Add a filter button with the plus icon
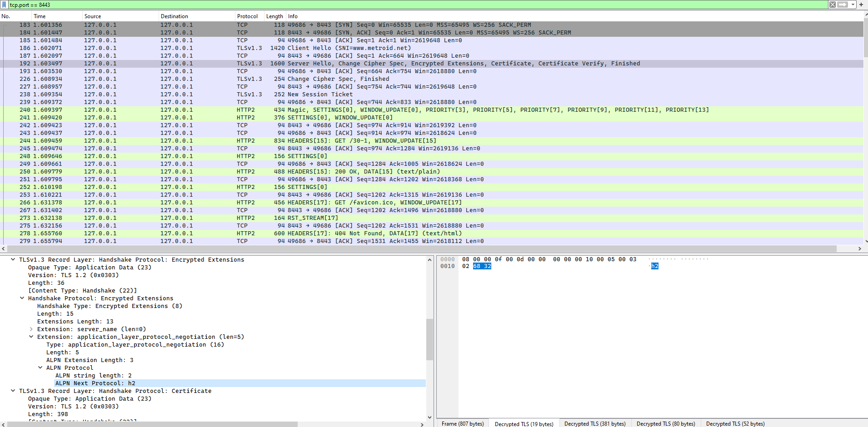The image size is (868, 427). tap(861, 5)
